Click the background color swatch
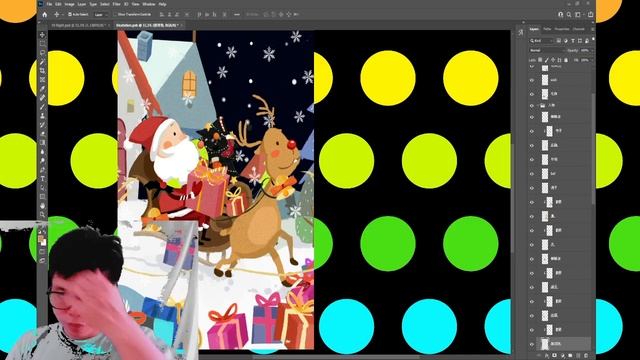 click(x=44, y=243)
